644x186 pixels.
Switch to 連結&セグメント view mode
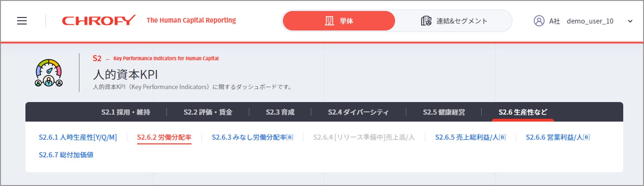coord(455,21)
